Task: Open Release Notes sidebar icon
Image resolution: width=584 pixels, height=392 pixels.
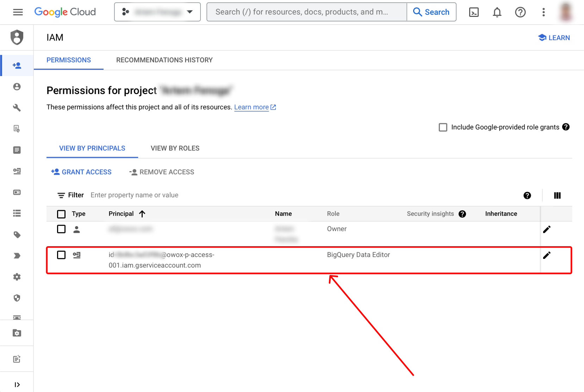Action: point(17,359)
